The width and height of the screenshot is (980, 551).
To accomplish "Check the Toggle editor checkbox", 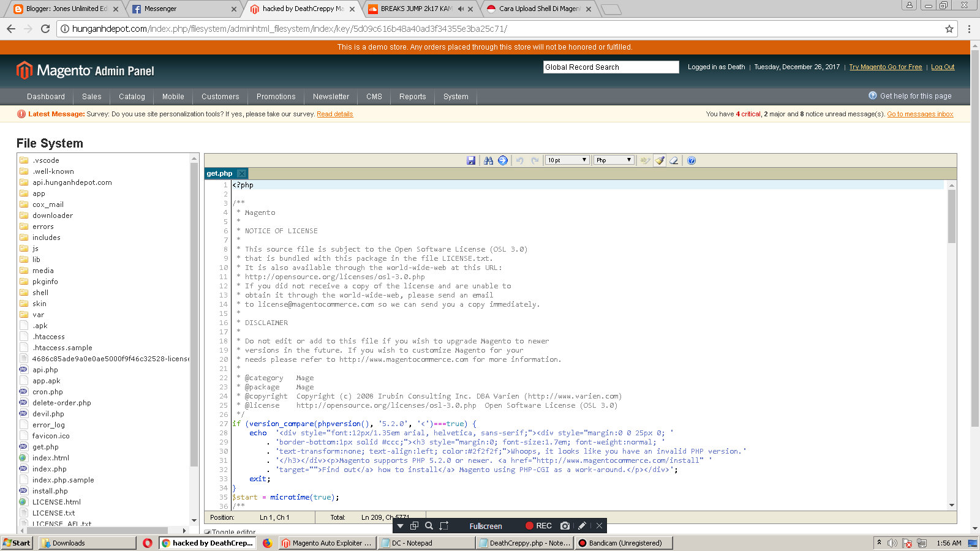I will pyautogui.click(x=207, y=532).
